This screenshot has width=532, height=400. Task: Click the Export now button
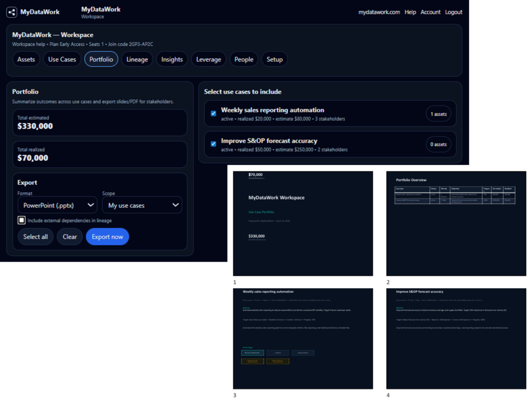pos(107,237)
